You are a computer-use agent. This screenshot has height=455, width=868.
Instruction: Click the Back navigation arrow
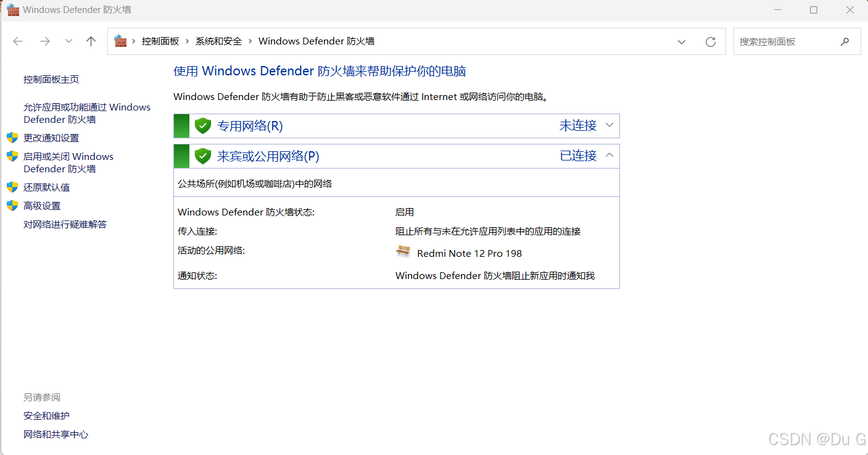point(18,41)
